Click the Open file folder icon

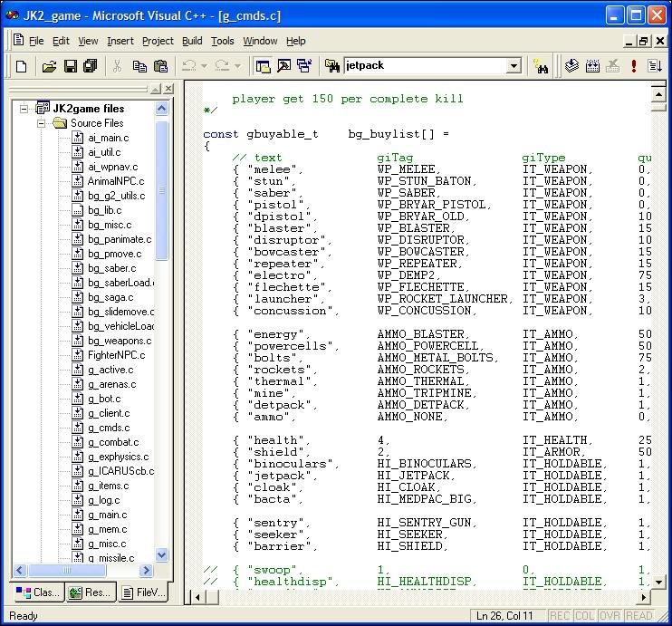click(x=49, y=66)
